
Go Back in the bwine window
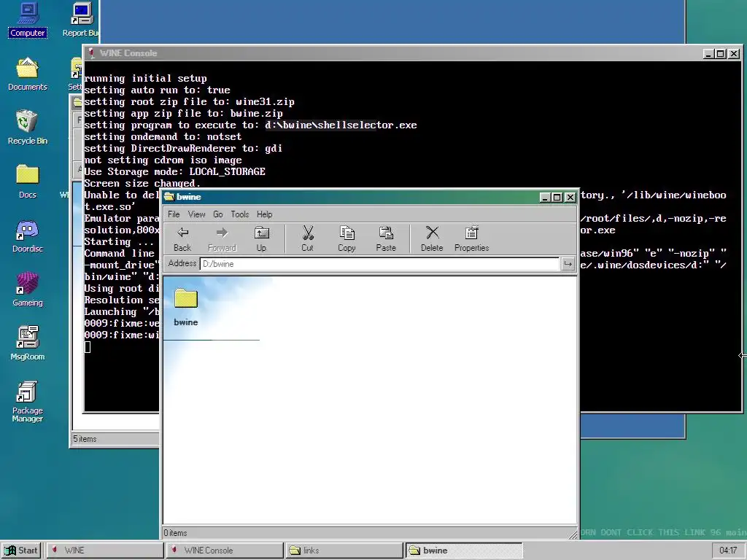pyautogui.click(x=182, y=238)
